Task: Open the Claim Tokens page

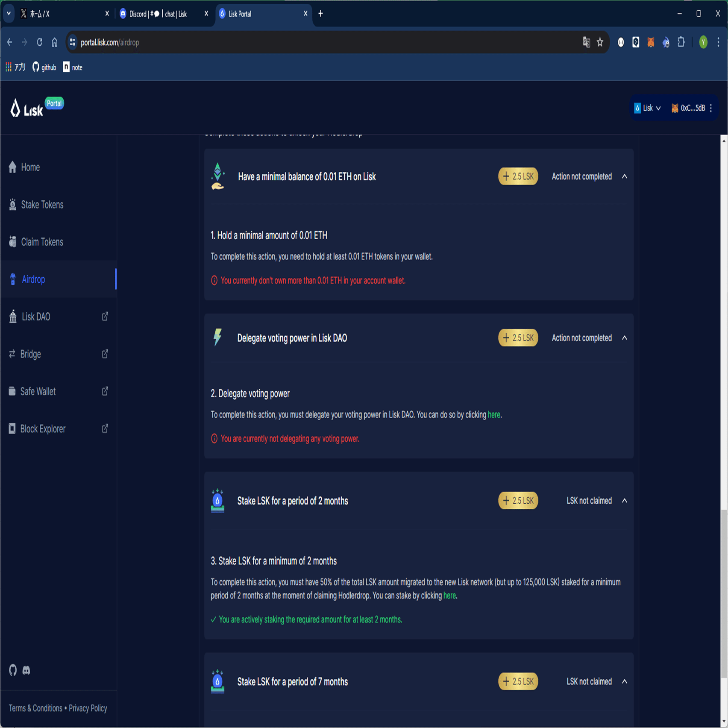Action: 42,242
